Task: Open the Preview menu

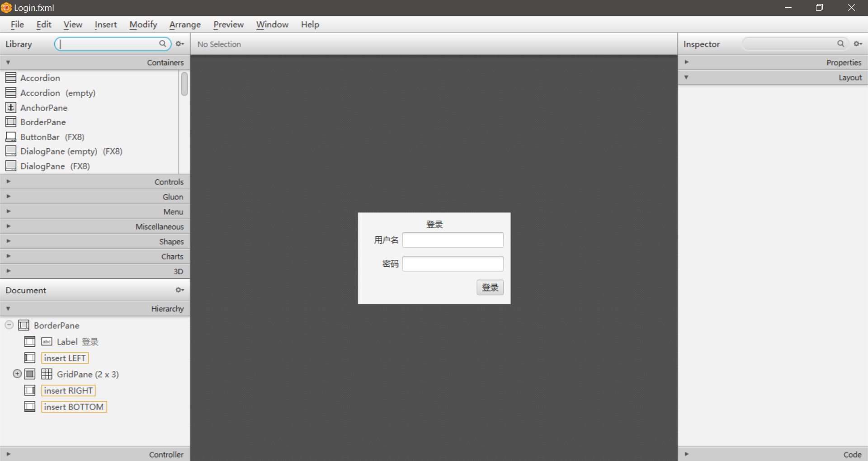Action: click(x=228, y=24)
